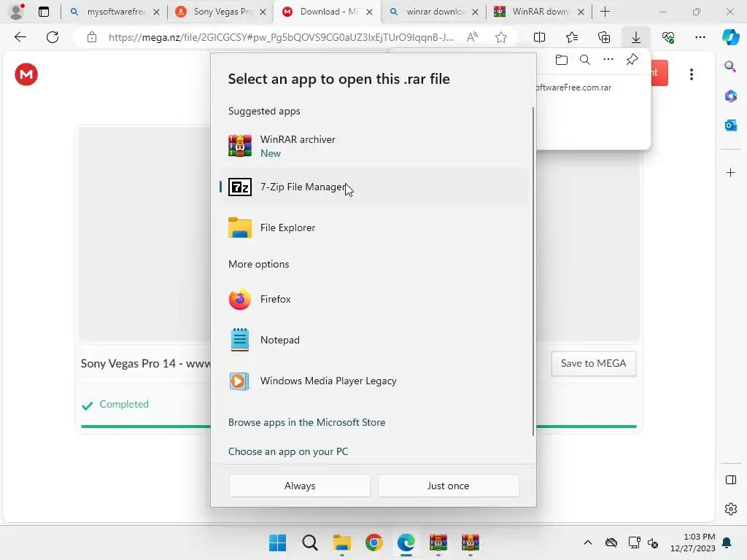Go back in the Edge browser
The width and height of the screenshot is (747, 560).
coord(20,37)
